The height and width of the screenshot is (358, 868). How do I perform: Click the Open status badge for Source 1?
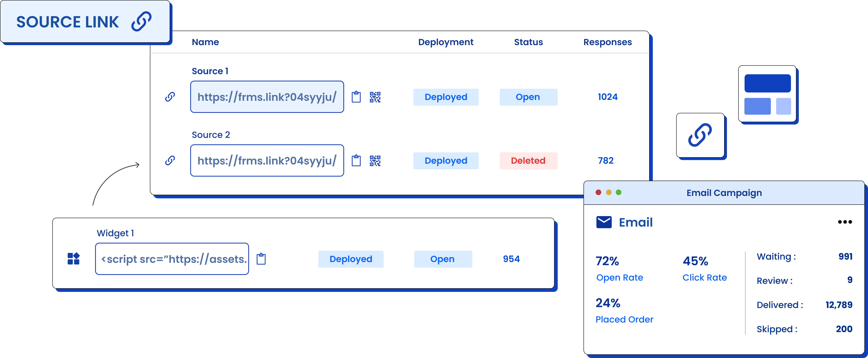[x=528, y=97]
